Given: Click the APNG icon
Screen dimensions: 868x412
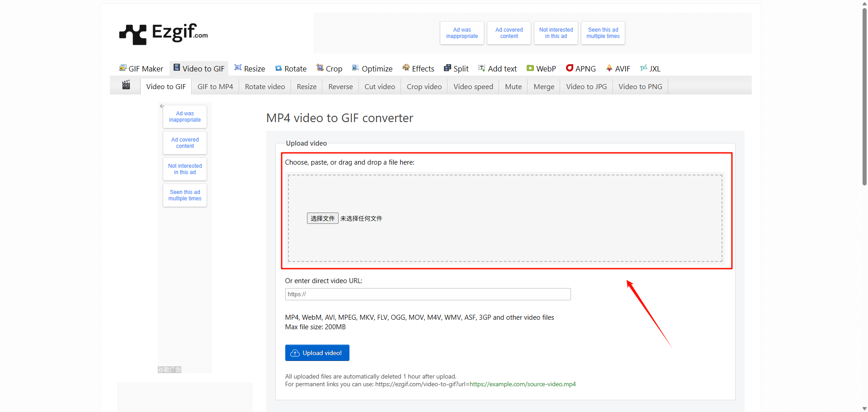Looking at the screenshot, I should coord(570,68).
